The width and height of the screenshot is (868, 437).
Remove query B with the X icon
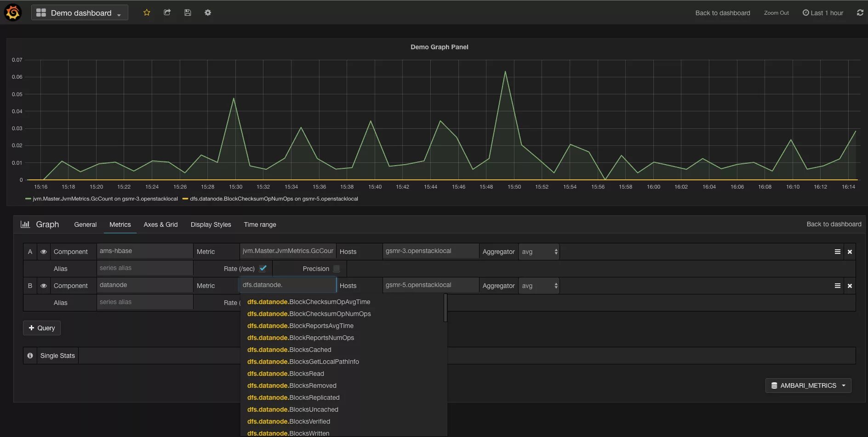click(x=850, y=286)
